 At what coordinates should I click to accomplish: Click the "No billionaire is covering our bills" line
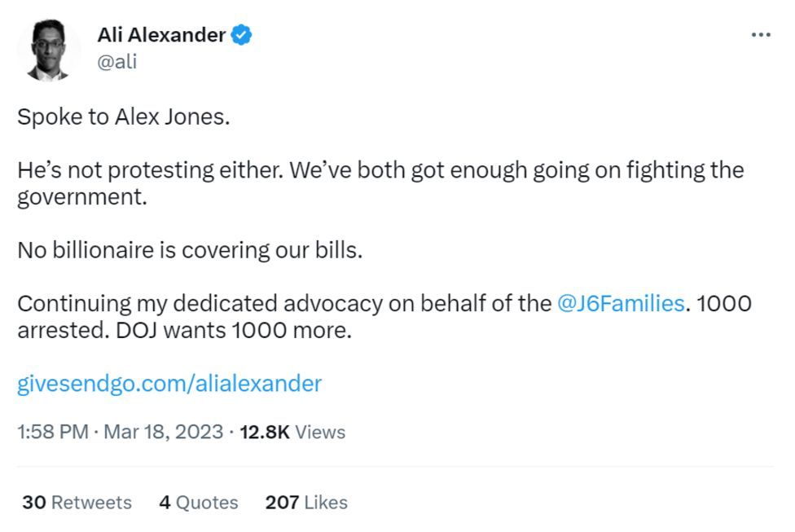coord(189,250)
